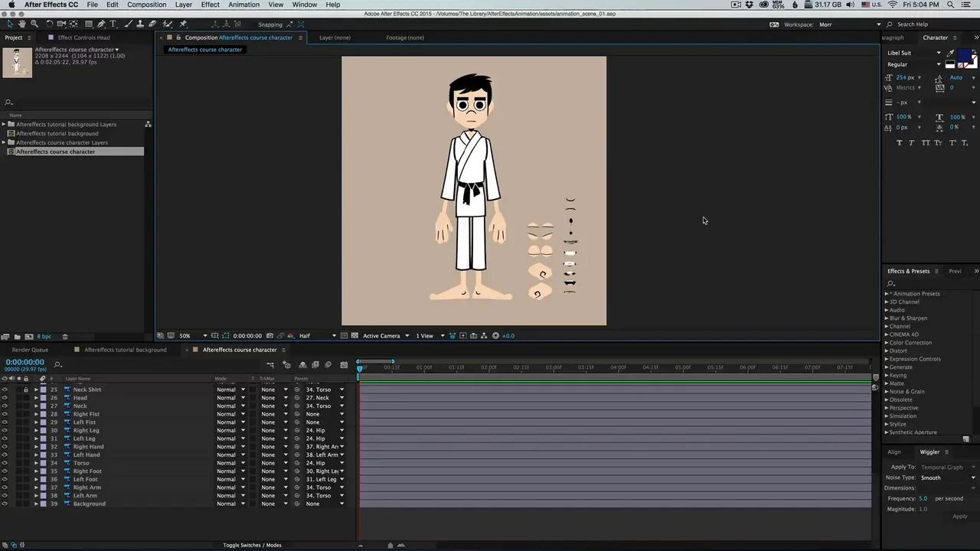Click the snapshot camera icon in the composition panel
The image size is (980, 551).
point(269,335)
